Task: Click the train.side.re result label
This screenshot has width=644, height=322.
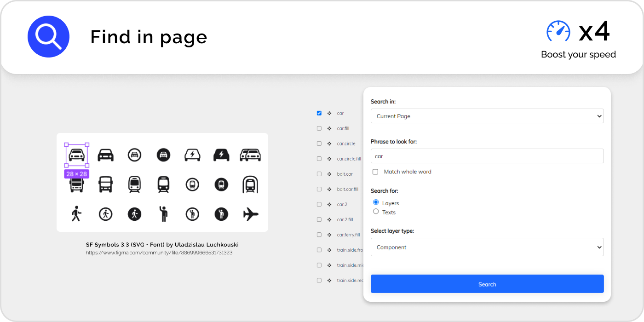Action: [x=350, y=280]
